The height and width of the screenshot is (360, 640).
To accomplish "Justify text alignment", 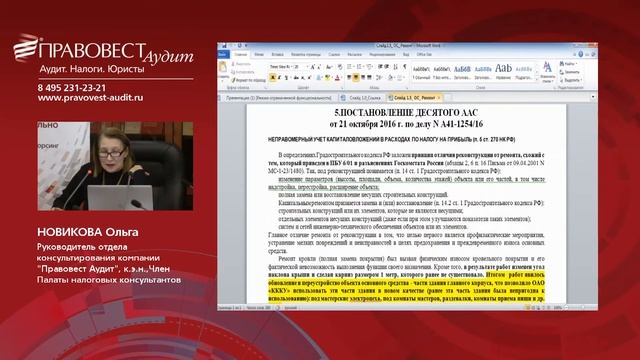I will 369,78.
